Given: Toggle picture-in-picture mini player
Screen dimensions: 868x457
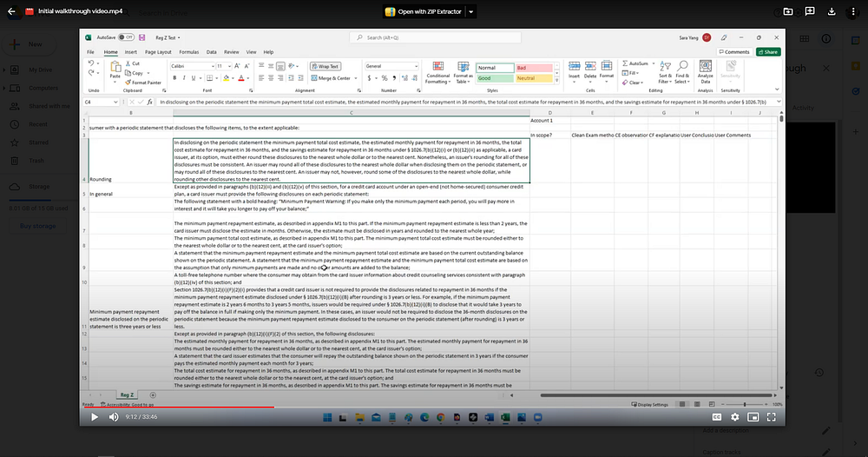Looking at the screenshot, I should tap(752, 417).
